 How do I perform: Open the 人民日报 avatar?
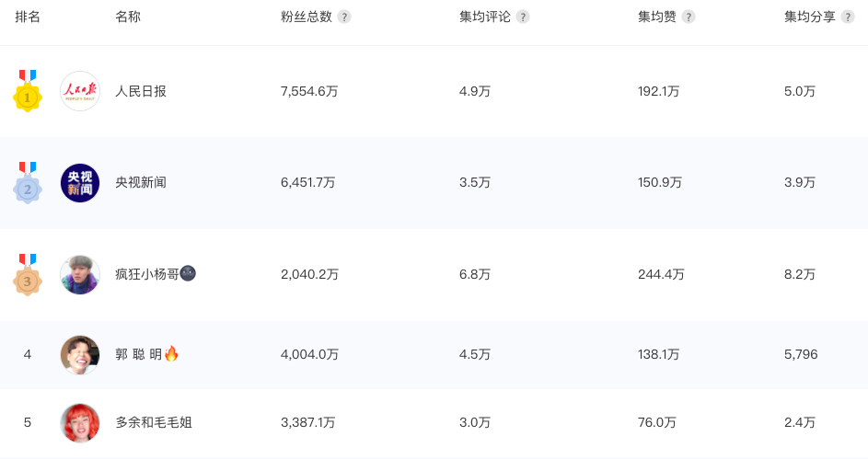[80, 91]
